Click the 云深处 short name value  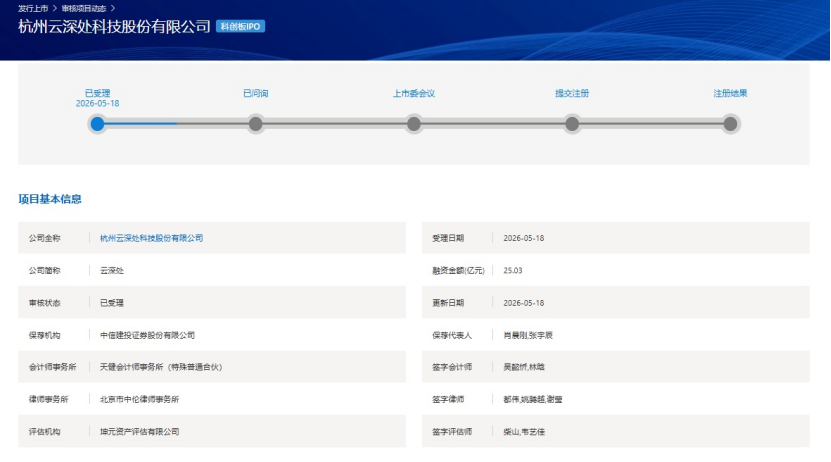click(x=112, y=271)
